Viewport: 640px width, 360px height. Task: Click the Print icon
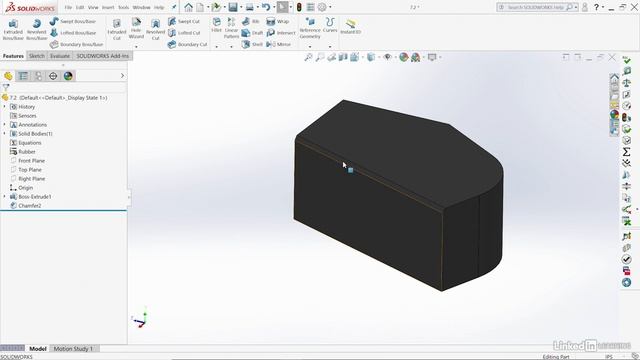(249, 7)
